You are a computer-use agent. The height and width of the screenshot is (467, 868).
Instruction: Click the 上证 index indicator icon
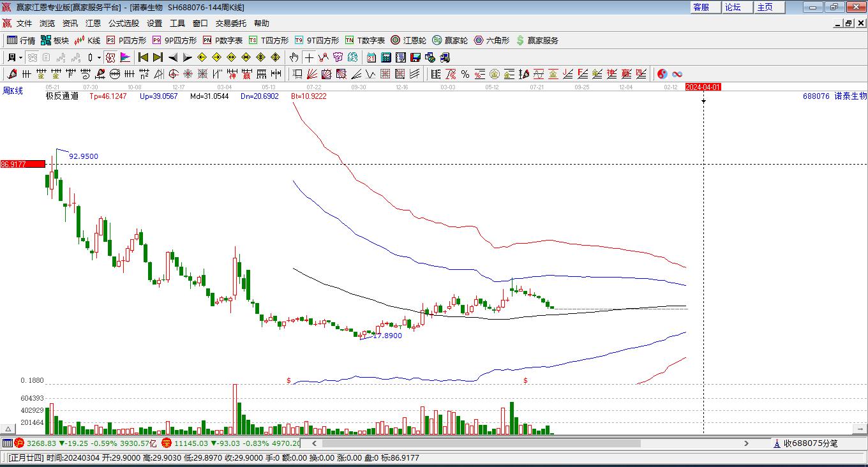19,443
